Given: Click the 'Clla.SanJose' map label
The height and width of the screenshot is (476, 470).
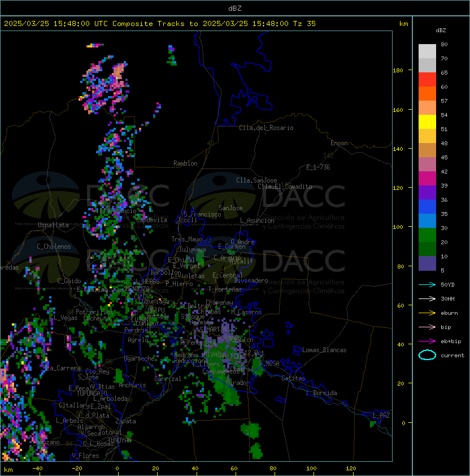Looking at the screenshot, I should click(256, 180).
